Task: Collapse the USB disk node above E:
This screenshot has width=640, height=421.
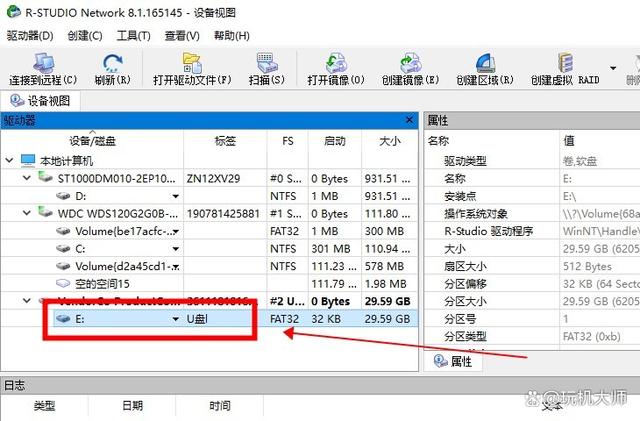Action: click(x=27, y=301)
